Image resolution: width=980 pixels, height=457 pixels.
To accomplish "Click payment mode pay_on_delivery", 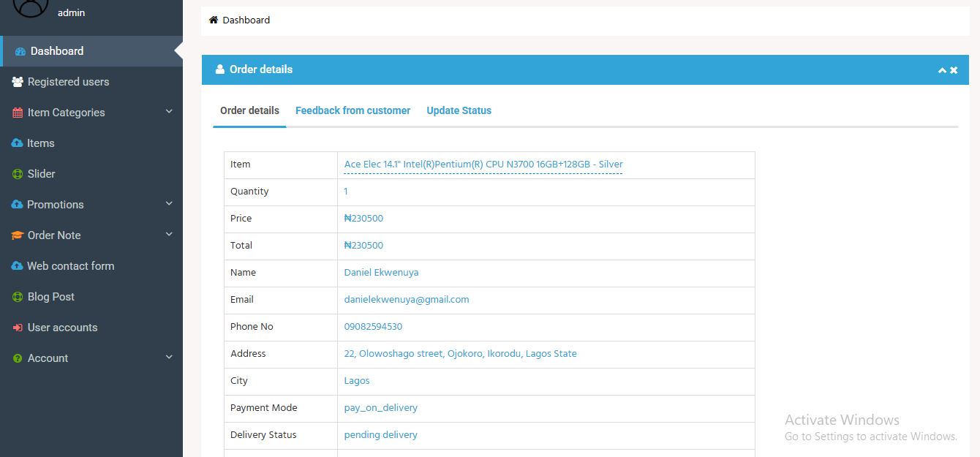I will click(380, 408).
